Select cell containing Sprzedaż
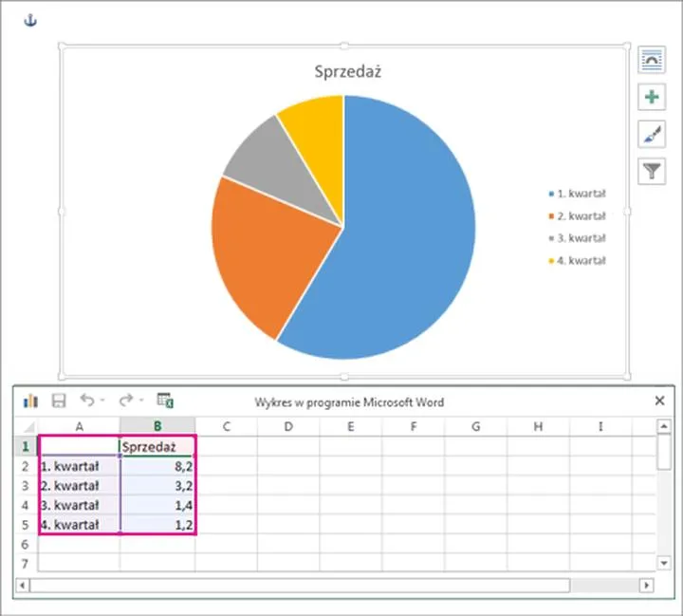 tap(157, 446)
